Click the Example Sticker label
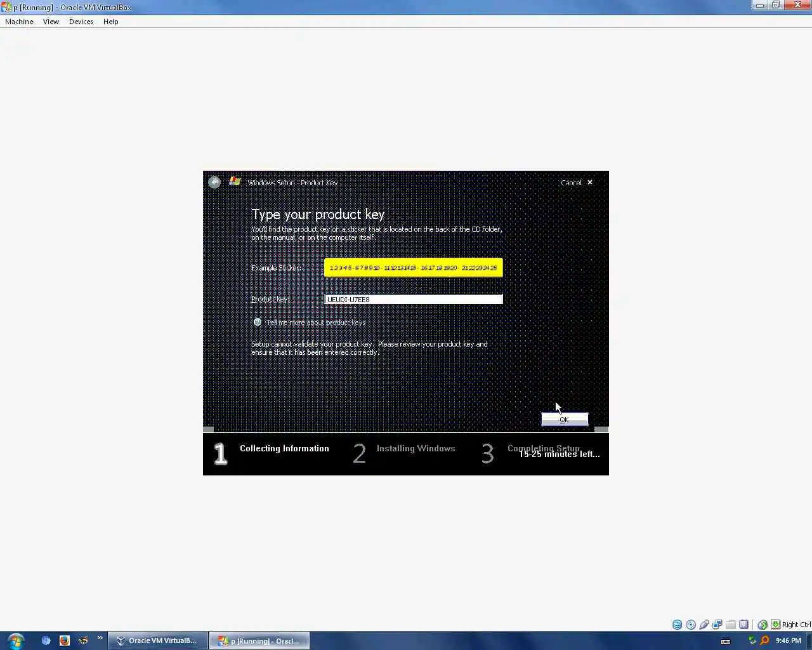Image resolution: width=812 pixels, height=650 pixels. [276, 268]
